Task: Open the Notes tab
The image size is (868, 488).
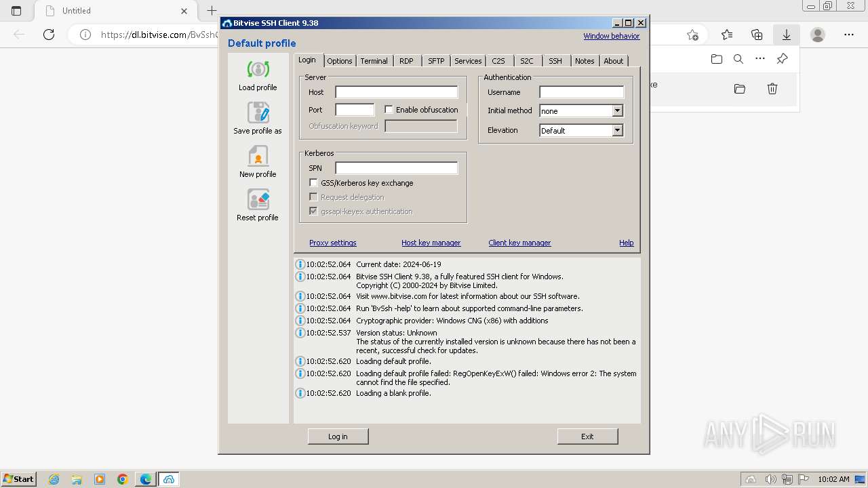Action: tap(585, 61)
